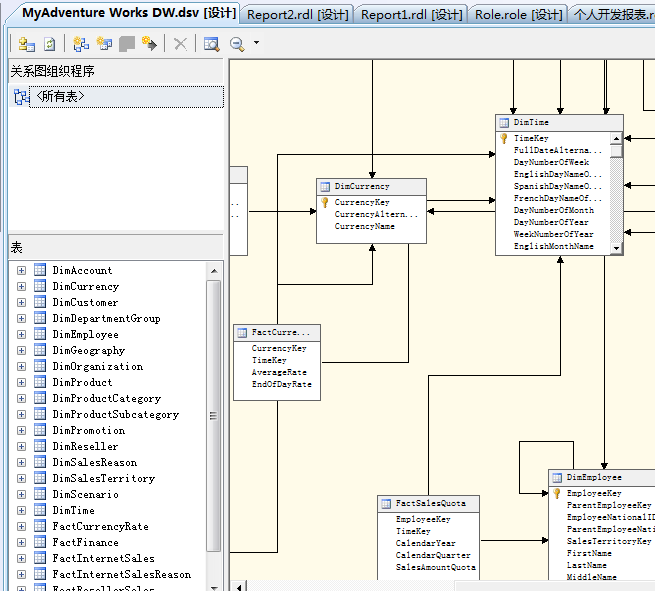Expand the DimDepartmentGroup table node
The image size is (655, 591).
pyautogui.click(x=21, y=318)
